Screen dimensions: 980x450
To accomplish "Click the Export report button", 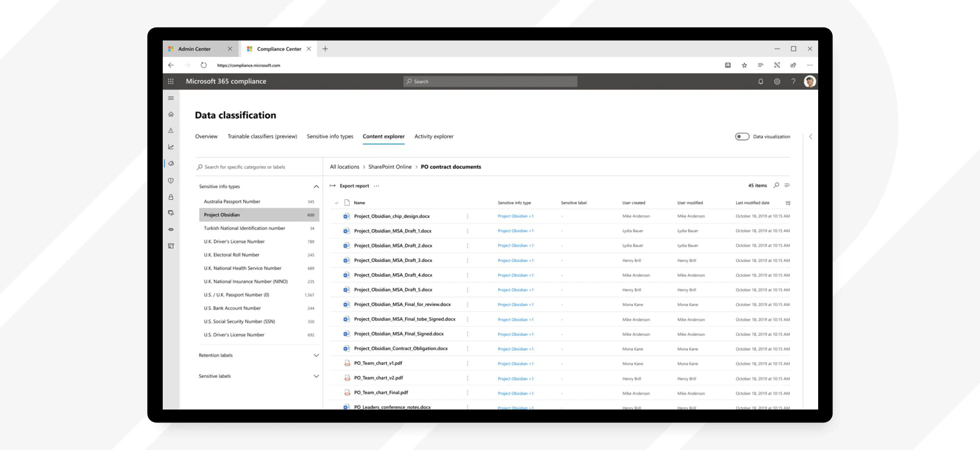I will click(354, 185).
